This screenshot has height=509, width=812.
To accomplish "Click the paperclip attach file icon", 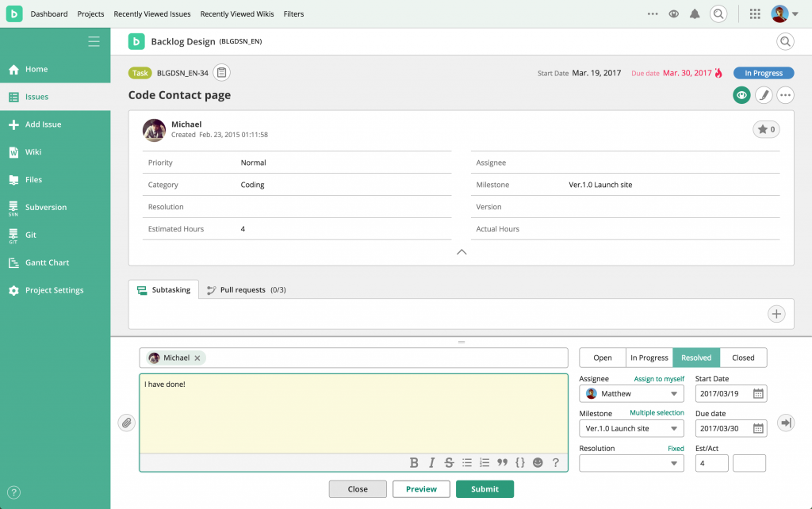I will 127,423.
